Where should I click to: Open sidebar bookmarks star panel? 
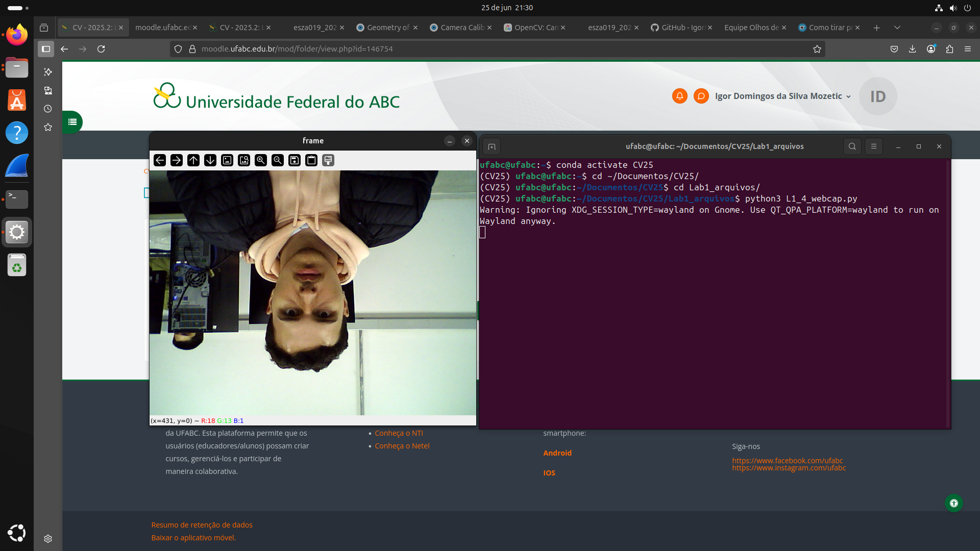click(48, 127)
